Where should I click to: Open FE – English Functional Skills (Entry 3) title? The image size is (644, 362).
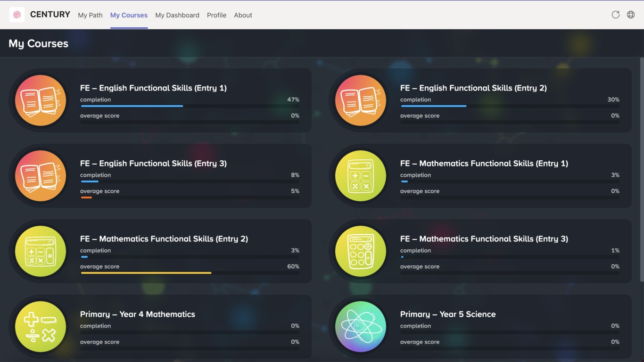[153, 164]
